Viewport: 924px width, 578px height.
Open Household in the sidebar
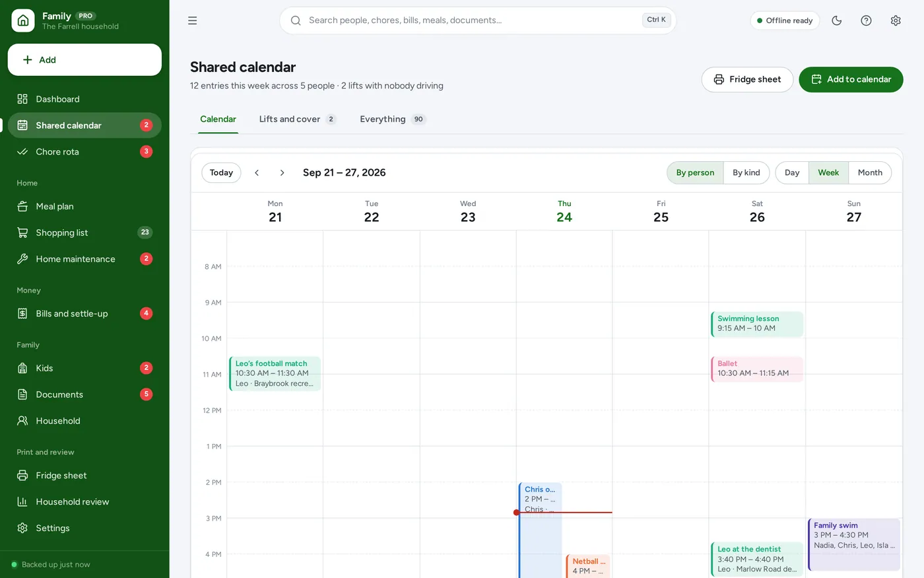(x=84, y=421)
